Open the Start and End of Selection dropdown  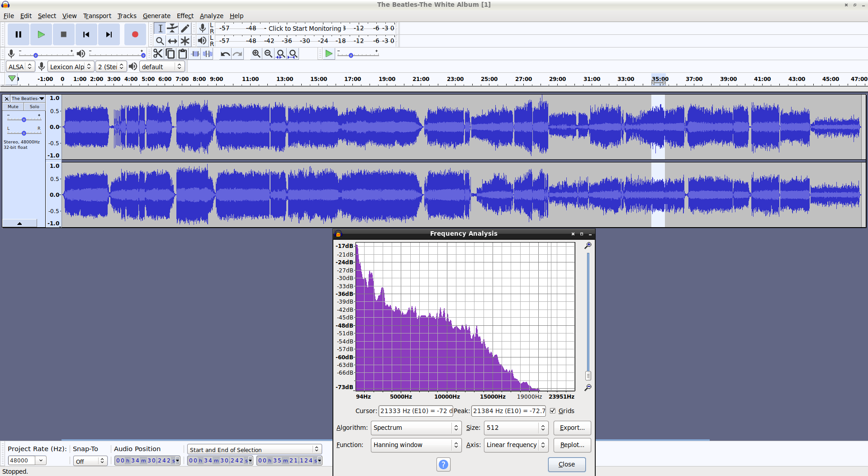click(254, 449)
